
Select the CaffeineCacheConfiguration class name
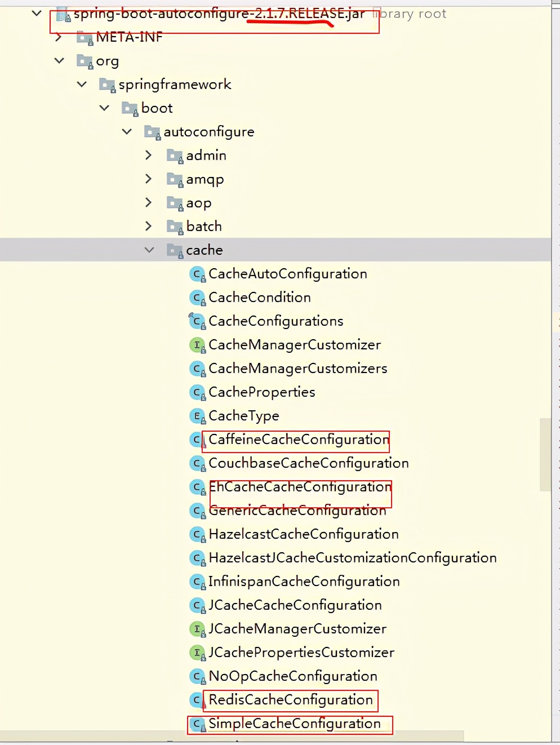[x=299, y=440]
